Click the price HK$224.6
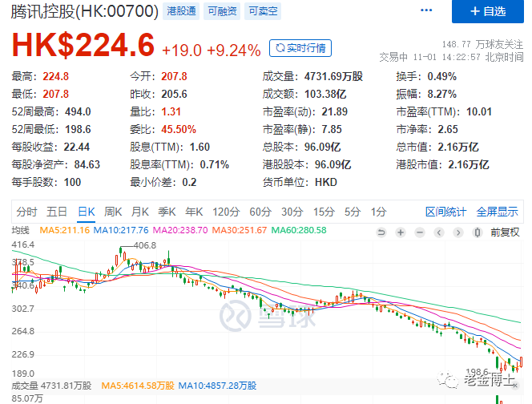This screenshot has width=532, height=404. coord(83,45)
